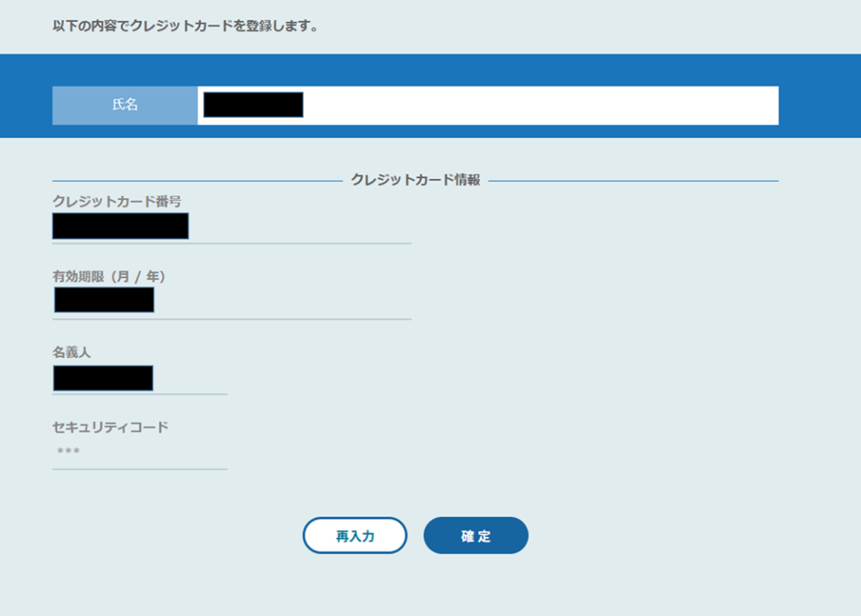Click the 名義人 label
Viewport: 861px width, 616px height.
coord(71,352)
